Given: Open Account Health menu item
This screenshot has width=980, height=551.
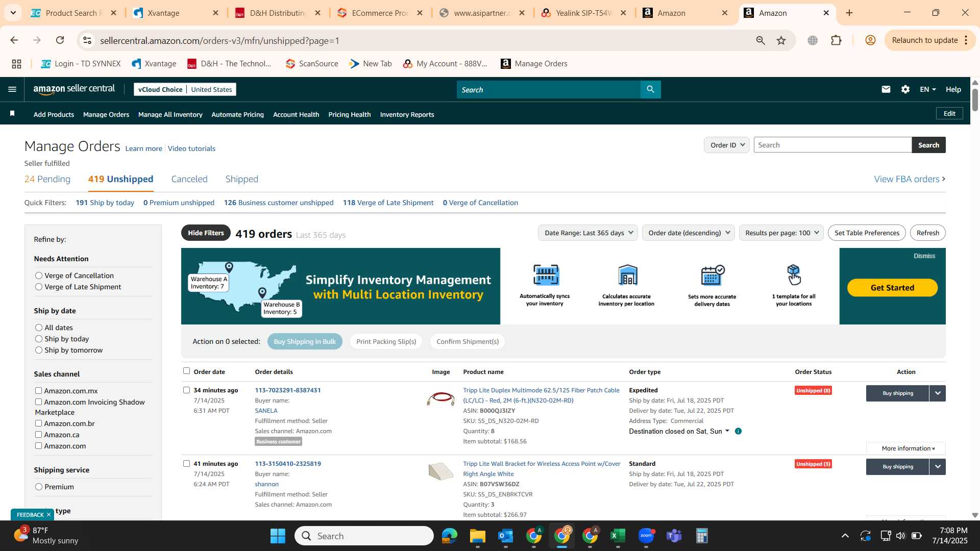Looking at the screenshot, I should click(x=296, y=114).
